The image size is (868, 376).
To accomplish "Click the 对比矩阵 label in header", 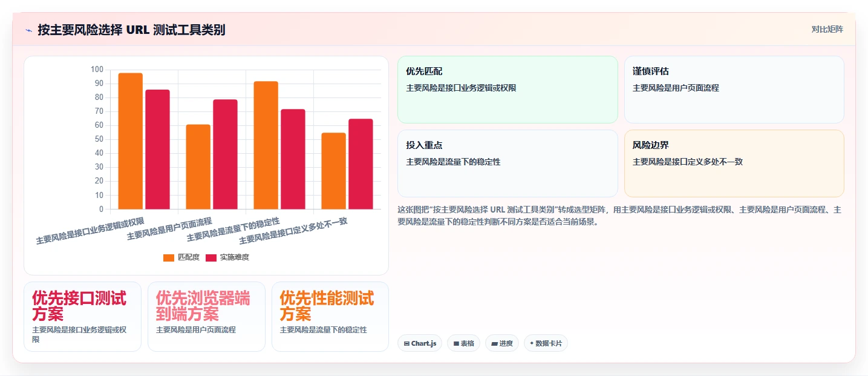I will click(x=827, y=29).
